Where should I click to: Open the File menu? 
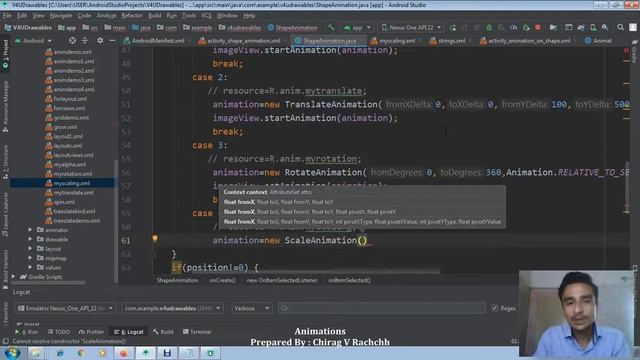click(7, 16)
